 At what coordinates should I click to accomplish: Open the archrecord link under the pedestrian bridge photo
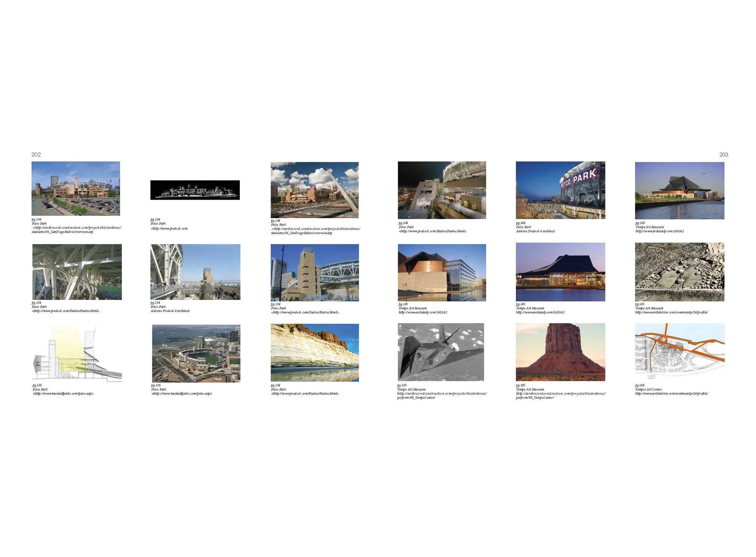[x=315, y=231]
